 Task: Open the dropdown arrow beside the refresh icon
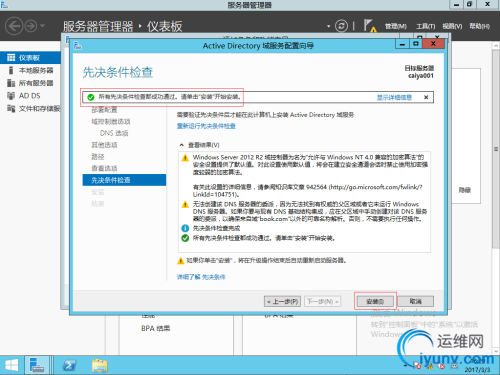click(328, 26)
